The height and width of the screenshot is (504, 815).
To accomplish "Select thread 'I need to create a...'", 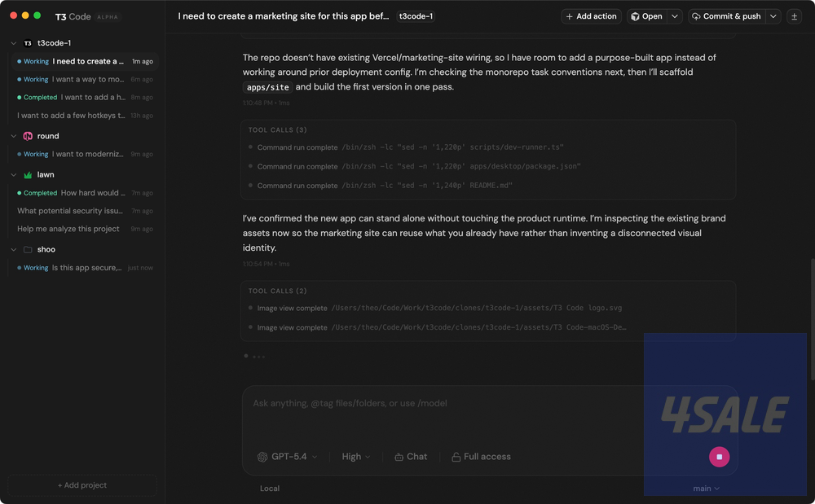I will 86,61.
